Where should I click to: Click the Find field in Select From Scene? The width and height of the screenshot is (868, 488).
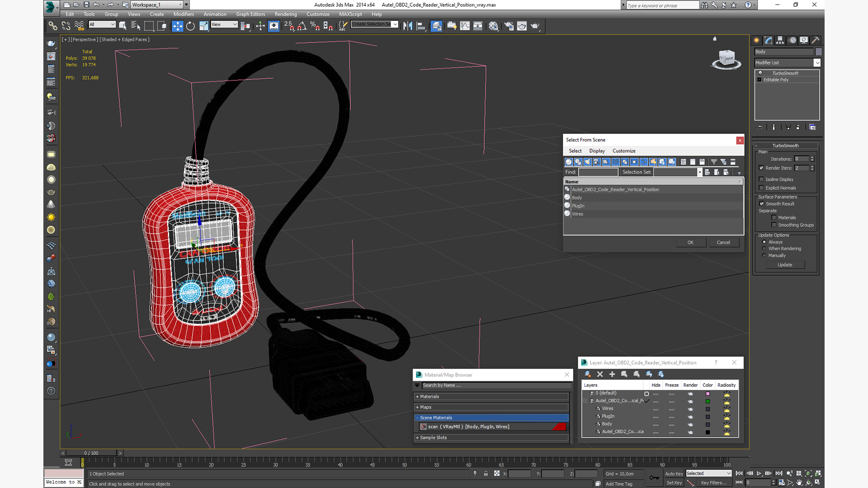(598, 172)
